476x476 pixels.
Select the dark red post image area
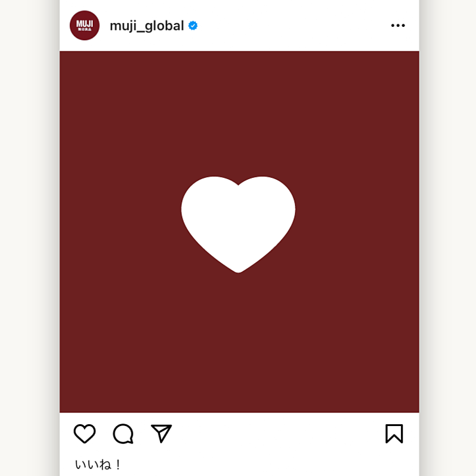coord(239,231)
